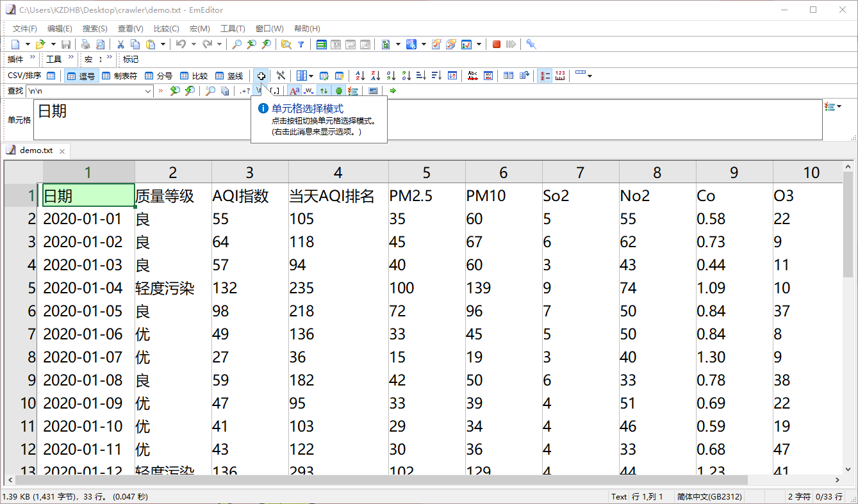Click the red Record macro button
This screenshot has height=504, width=858.
[x=497, y=44]
